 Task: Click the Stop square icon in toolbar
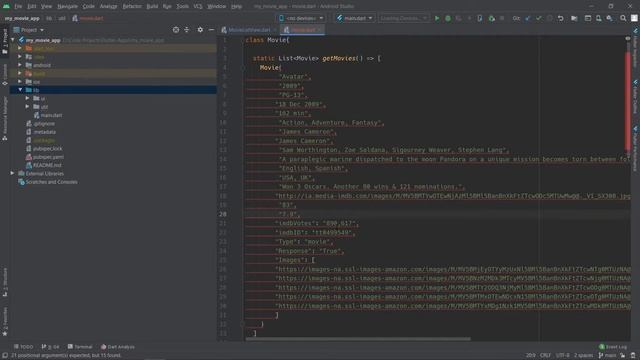[x=502, y=18]
